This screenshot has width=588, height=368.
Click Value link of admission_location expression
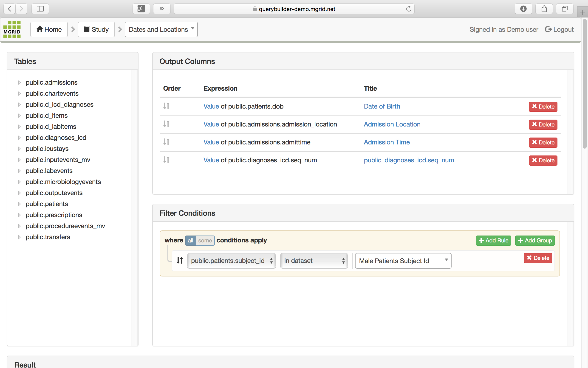click(211, 124)
